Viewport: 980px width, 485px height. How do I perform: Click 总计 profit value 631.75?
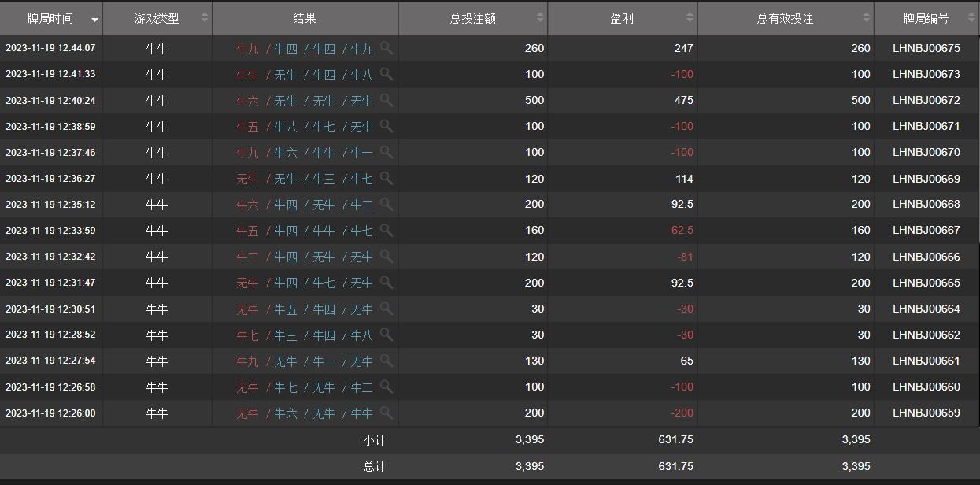coord(676,466)
